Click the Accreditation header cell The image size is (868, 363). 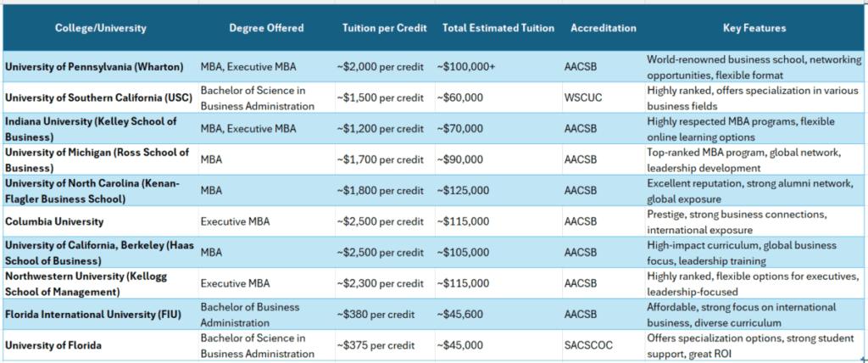pos(604,28)
